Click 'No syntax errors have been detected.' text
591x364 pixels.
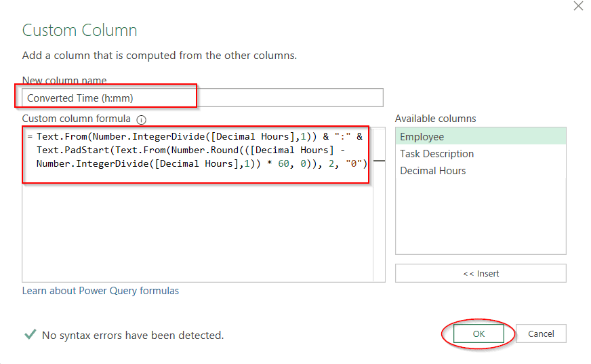point(133,336)
